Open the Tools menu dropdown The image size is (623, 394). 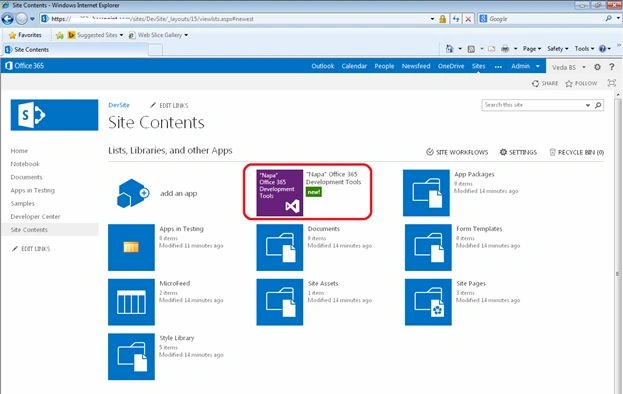[x=584, y=48]
